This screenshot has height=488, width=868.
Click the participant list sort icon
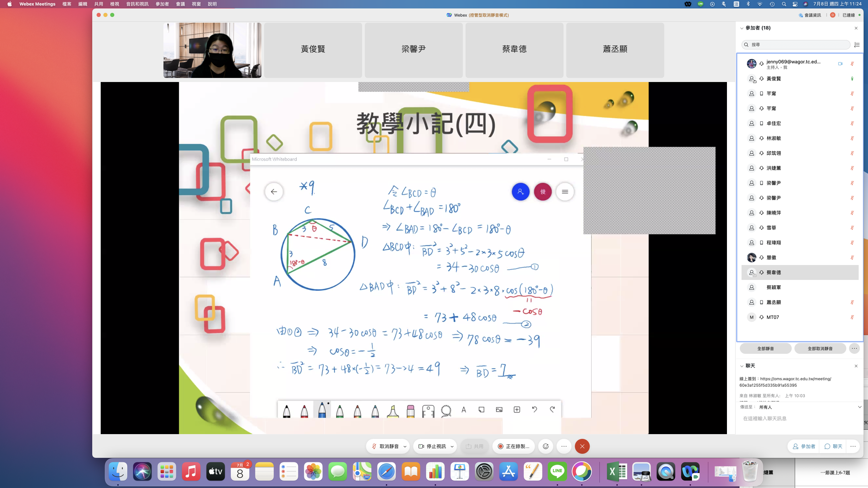[x=857, y=45]
